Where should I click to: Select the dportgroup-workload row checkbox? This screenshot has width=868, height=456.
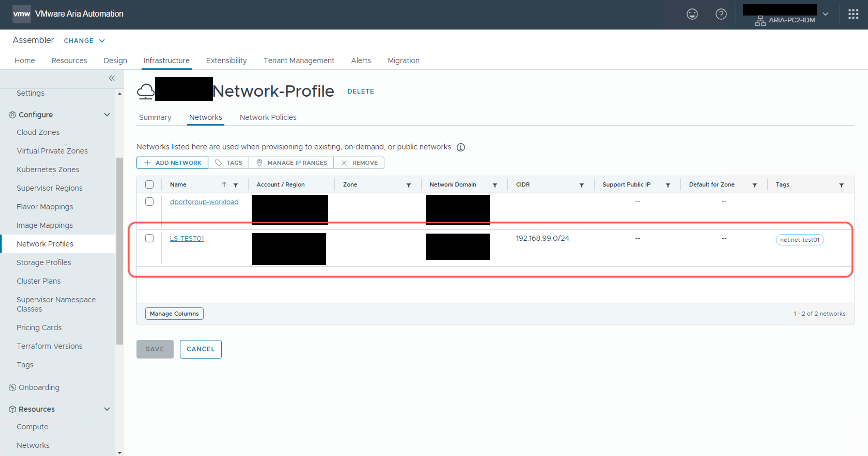pos(149,202)
